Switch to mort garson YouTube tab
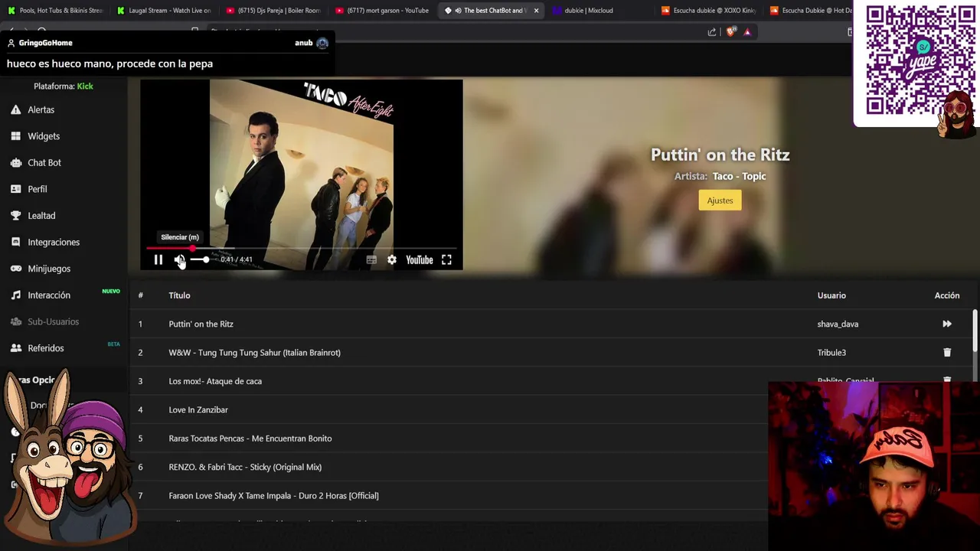This screenshot has width=980, height=551. coord(382,11)
